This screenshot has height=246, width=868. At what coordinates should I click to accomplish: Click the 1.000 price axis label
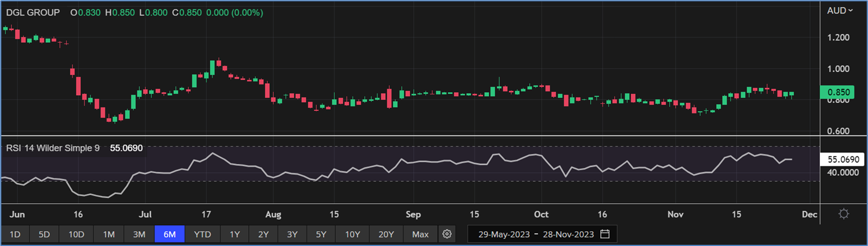coord(837,69)
